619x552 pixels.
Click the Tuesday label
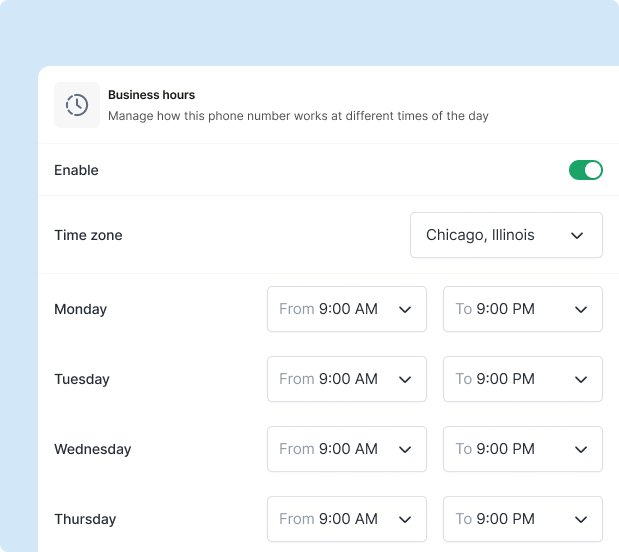point(82,379)
